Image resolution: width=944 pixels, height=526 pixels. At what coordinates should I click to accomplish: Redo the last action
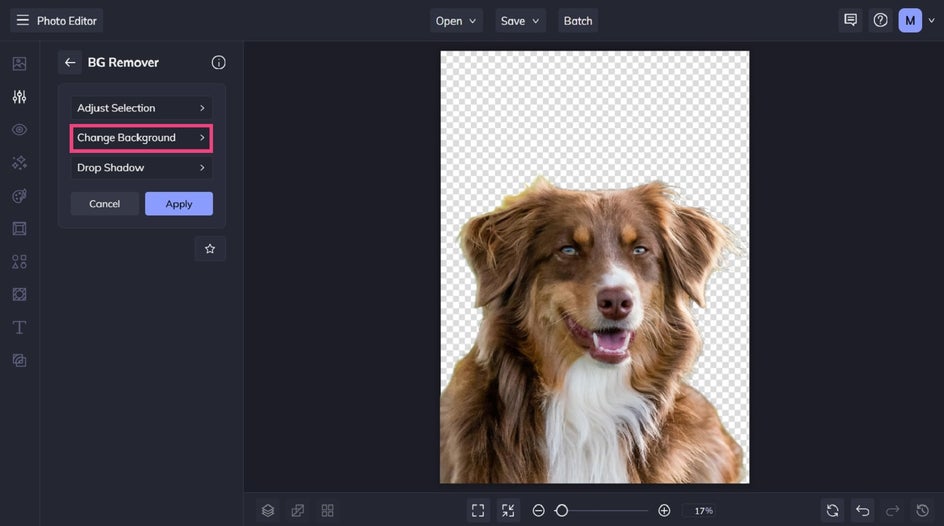[892, 510]
